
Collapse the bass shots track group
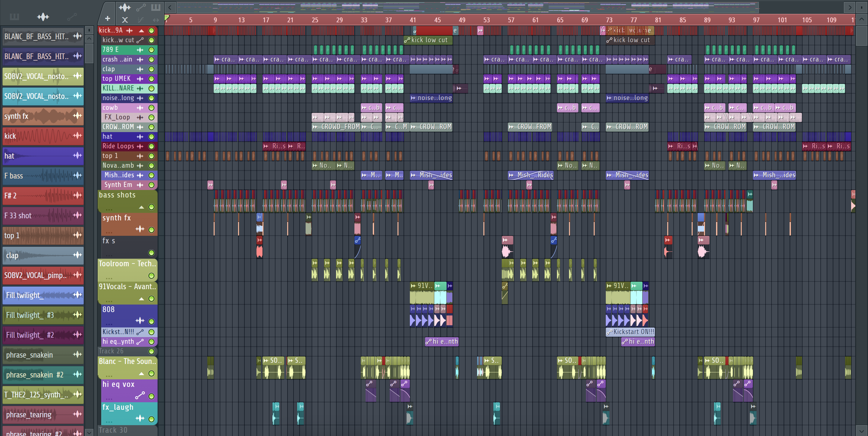tap(142, 207)
